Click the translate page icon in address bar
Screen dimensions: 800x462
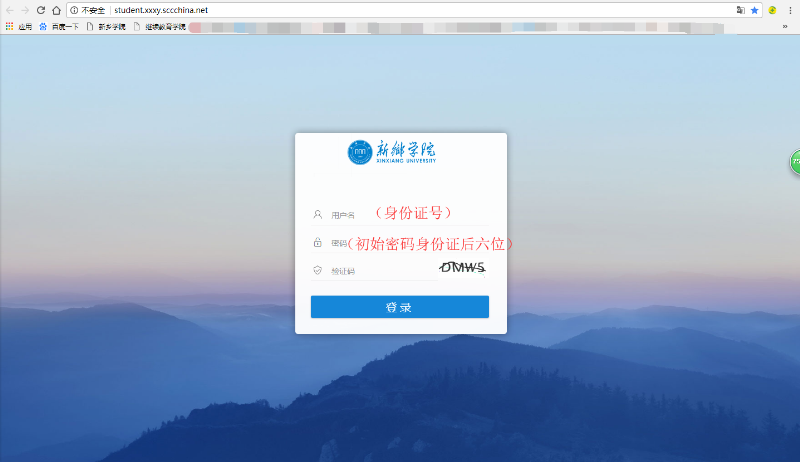[x=740, y=10]
